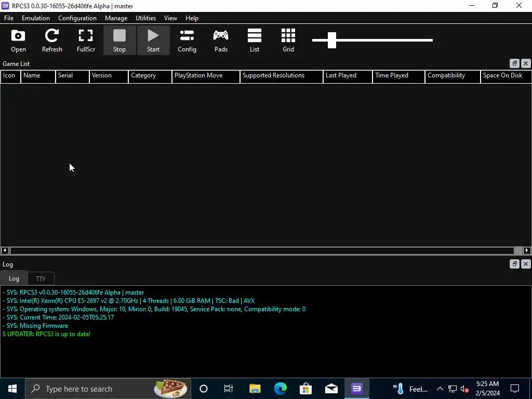This screenshot has height=399, width=532.
Task: Sort by Last Played column header
Action: click(348, 76)
